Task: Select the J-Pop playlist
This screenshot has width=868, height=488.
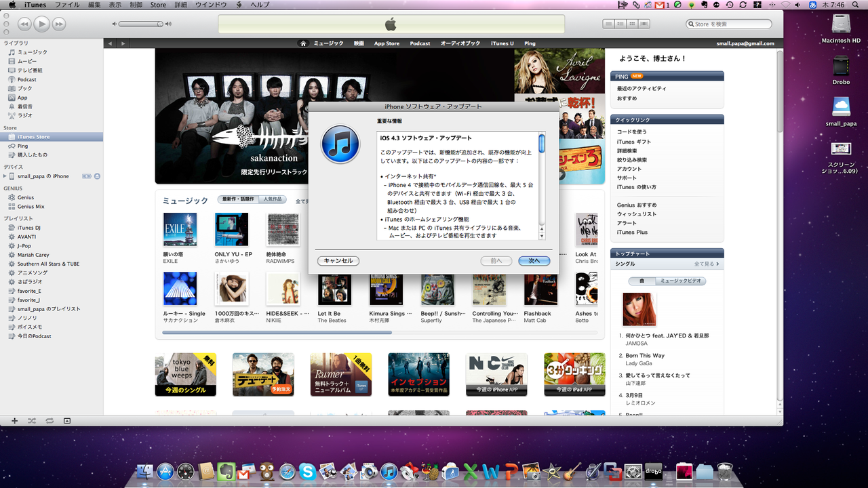Action: pyautogui.click(x=24, y=246)
